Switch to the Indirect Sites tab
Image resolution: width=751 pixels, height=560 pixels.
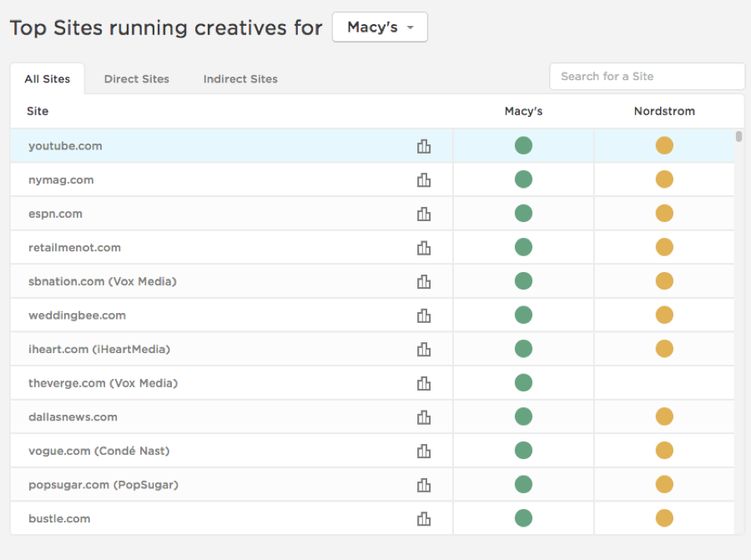click(240, 79)
